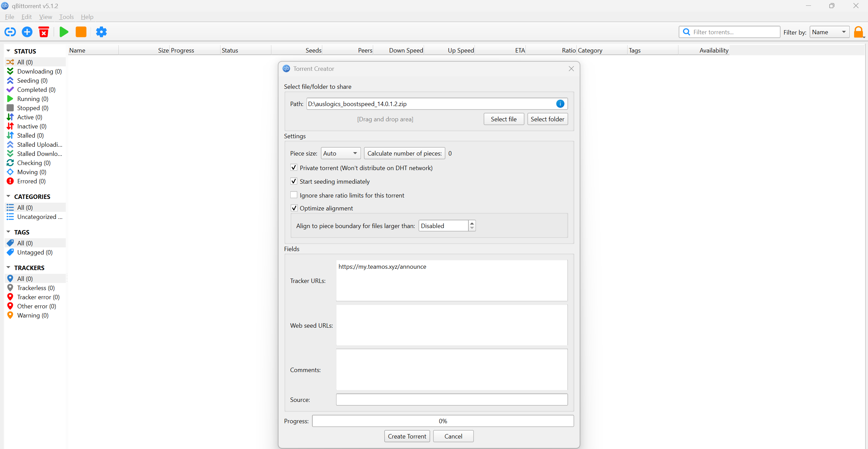Collapse the STATUS section

point(8,51)
